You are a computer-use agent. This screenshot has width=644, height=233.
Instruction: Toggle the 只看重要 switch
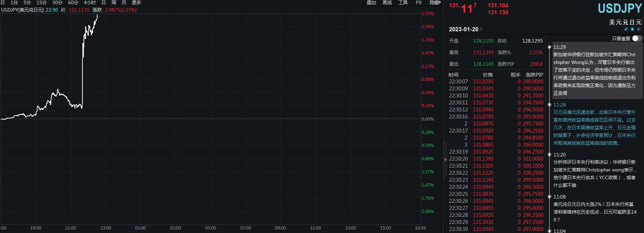(x=637, y=38)
